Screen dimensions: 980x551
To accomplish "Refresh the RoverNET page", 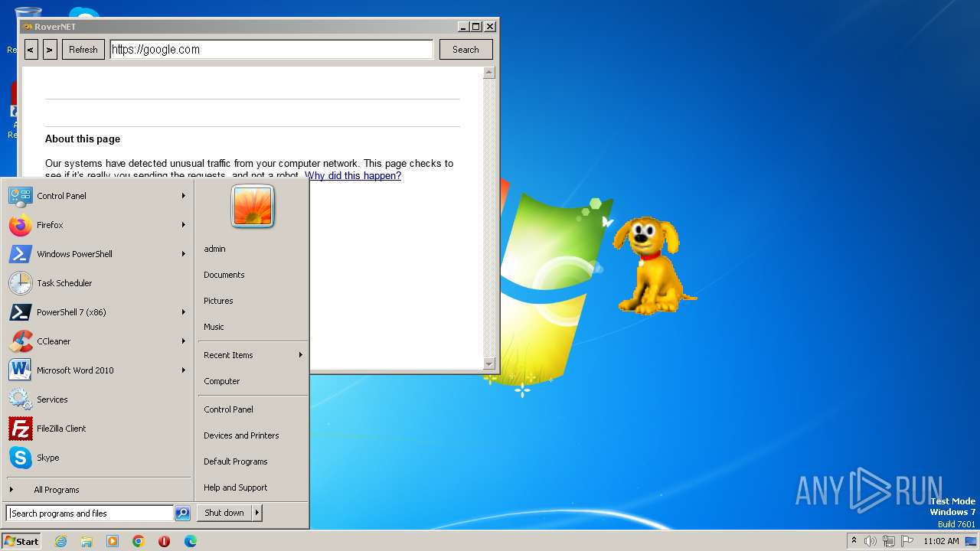I will (x=83, y=50).
